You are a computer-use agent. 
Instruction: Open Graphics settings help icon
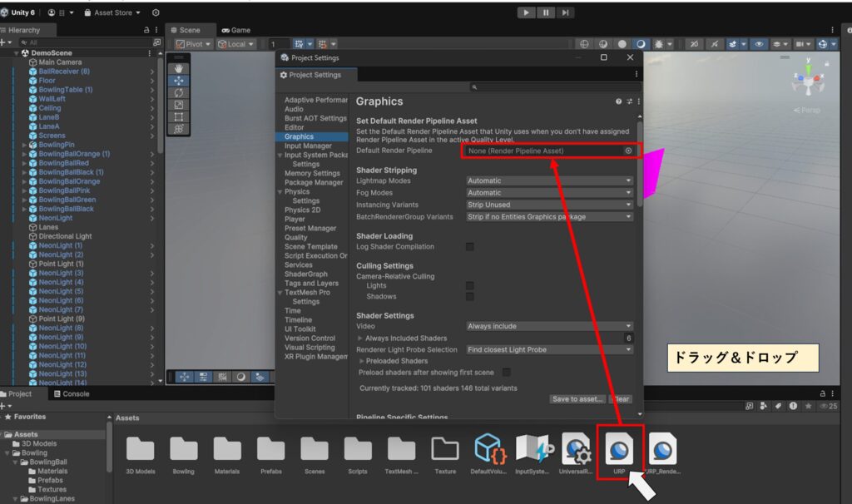coord(618,101)
